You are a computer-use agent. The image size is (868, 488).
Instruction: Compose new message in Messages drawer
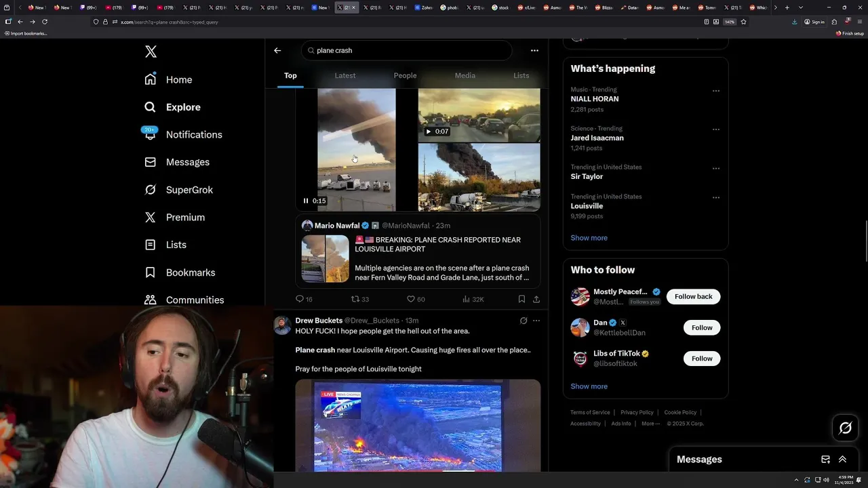click(x=825, y=459)
